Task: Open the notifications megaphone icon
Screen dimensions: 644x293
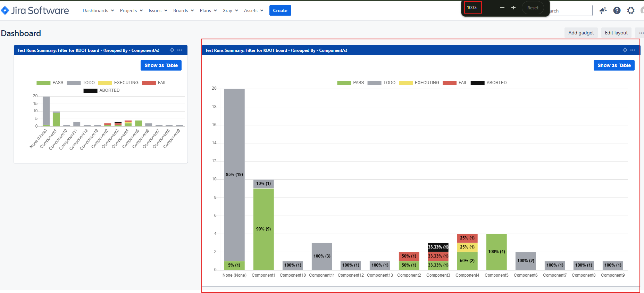Action: pos(603,10)
